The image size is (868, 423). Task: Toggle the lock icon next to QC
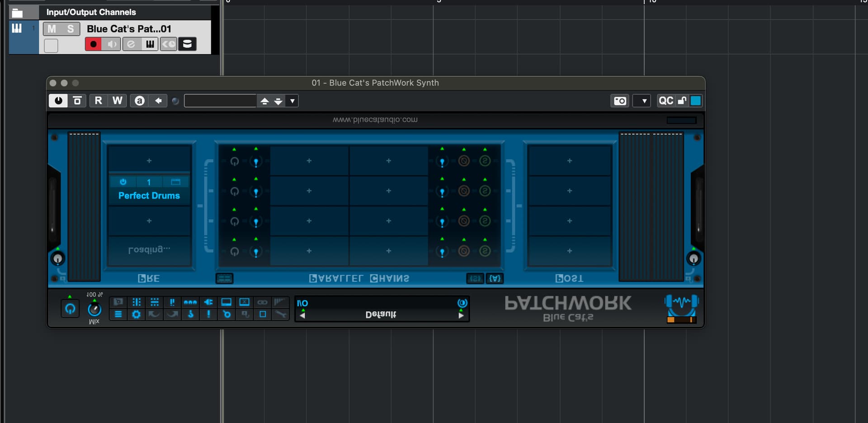pos(682,100)
